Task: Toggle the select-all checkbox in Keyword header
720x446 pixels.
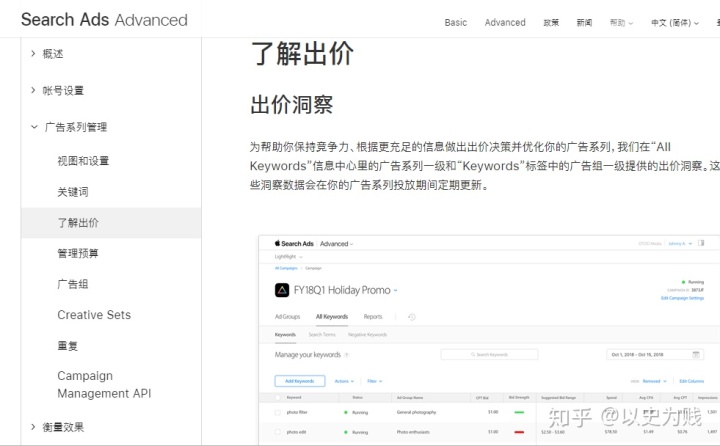Action: coord(278,397)
